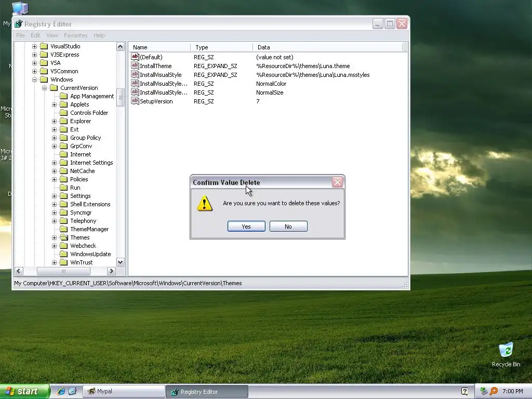
Task: Expand the Shell Extensions key
Action: pos(54,204)
